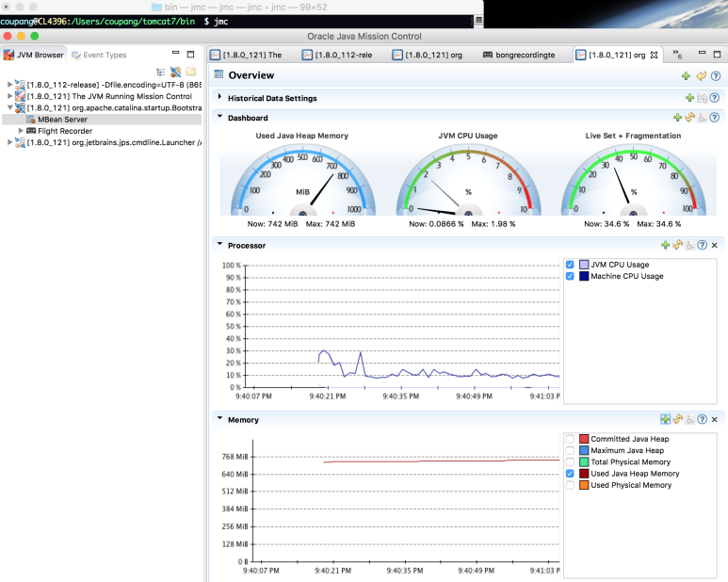728x582 pixels.
Task: Click the Machine CPU Usage color swatch
Action: coord(584,276)
